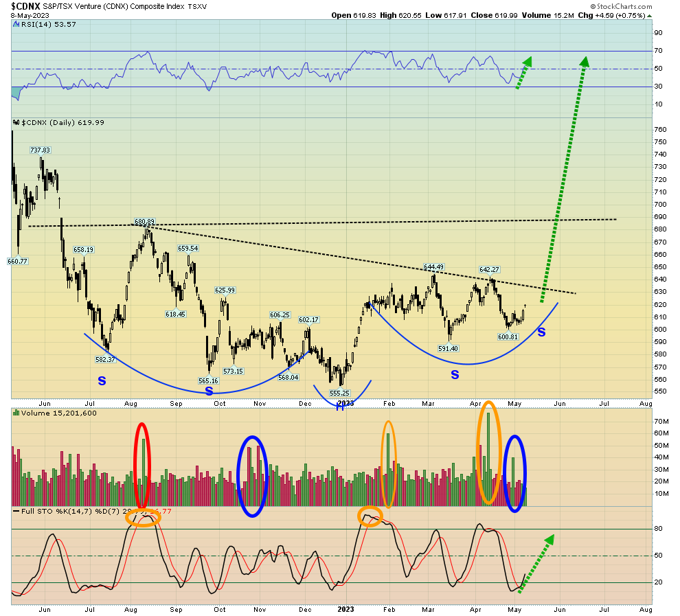
Task: Click the RSI(14) panel legend icon
Action: point(16,25)
